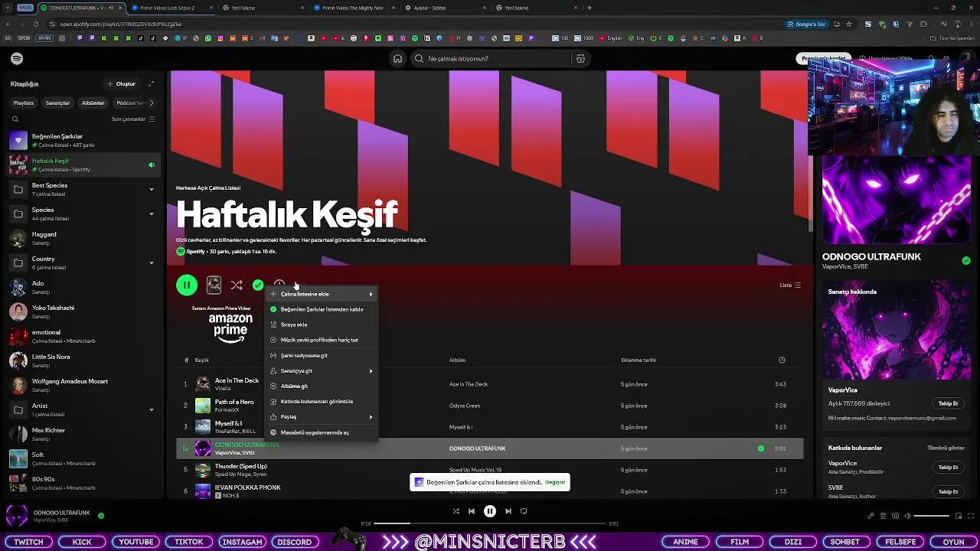The image size is (980, 551).
Task: Mute using the volume speaker icon
Action: 908,516
